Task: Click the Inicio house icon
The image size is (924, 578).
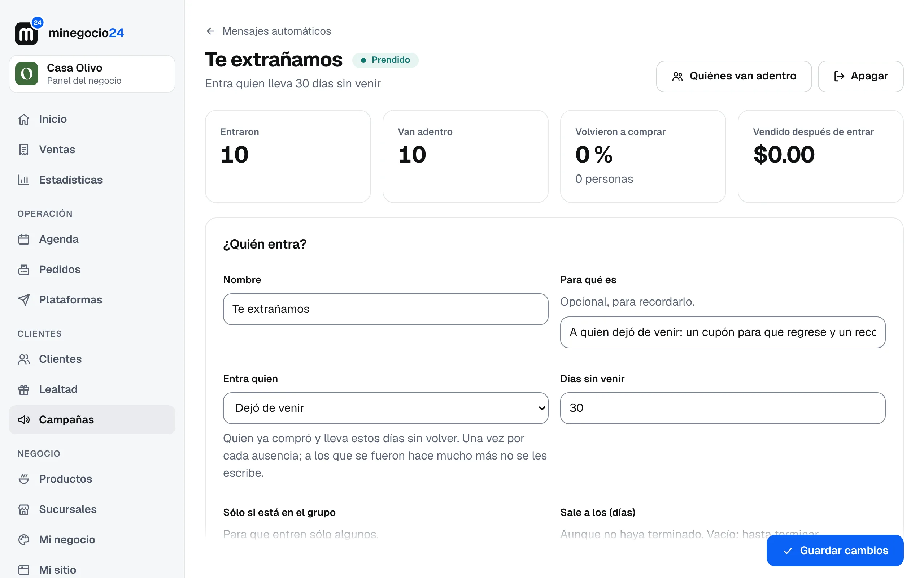Action: point(24,119)
